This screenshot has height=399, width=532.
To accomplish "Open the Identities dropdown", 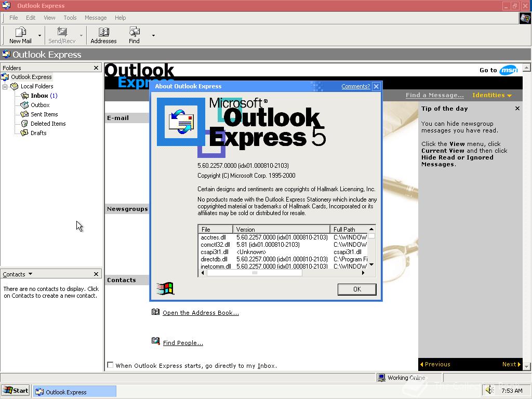I will click(x=491, y=96).
